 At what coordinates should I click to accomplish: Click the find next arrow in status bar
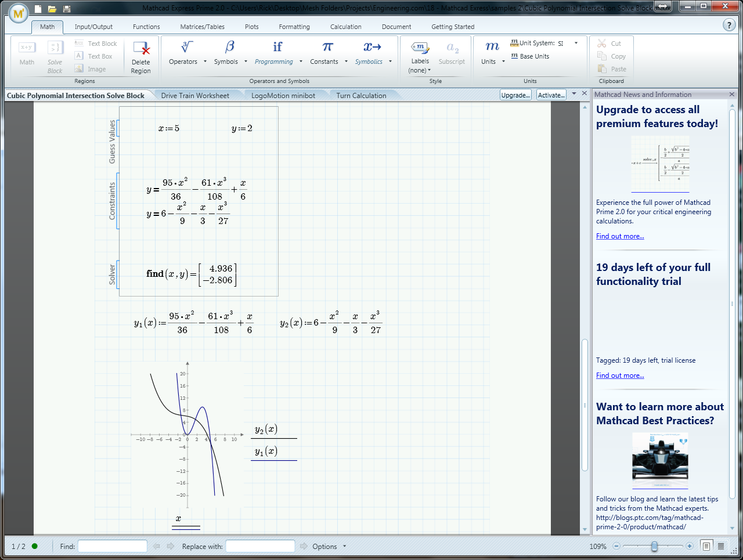pyautogui.click(x=171, y=546)
